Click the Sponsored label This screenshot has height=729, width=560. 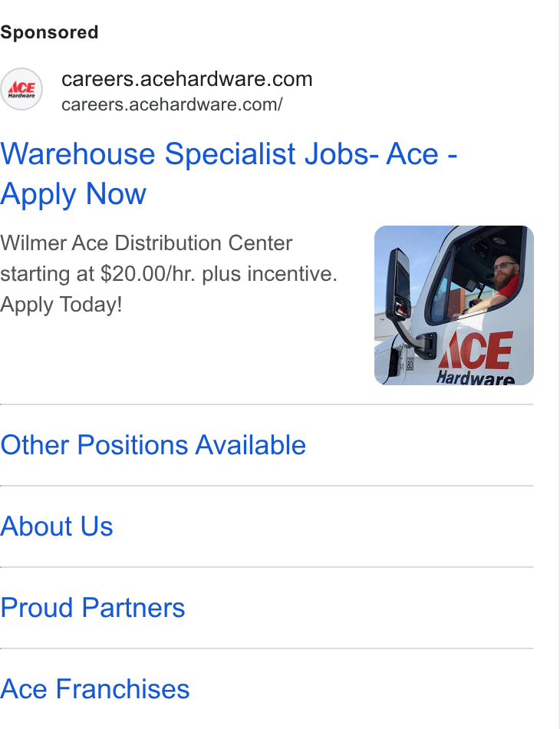(49, 32)
